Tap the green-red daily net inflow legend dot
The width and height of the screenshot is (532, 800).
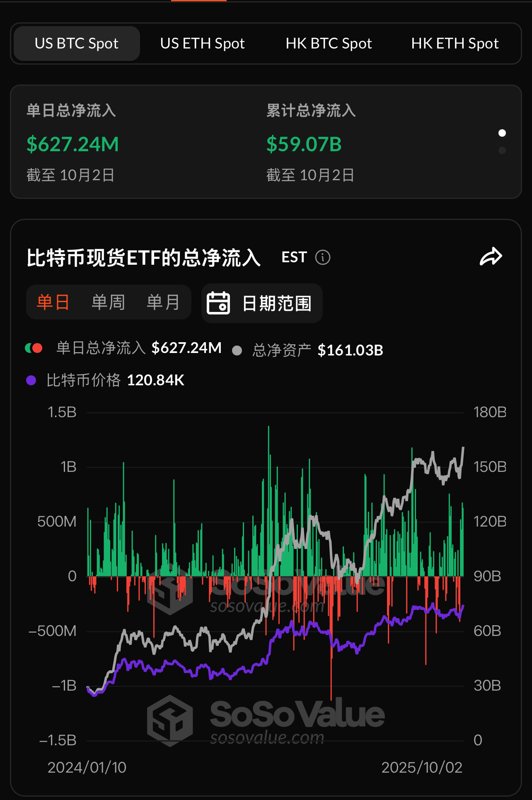coord(34,348)
